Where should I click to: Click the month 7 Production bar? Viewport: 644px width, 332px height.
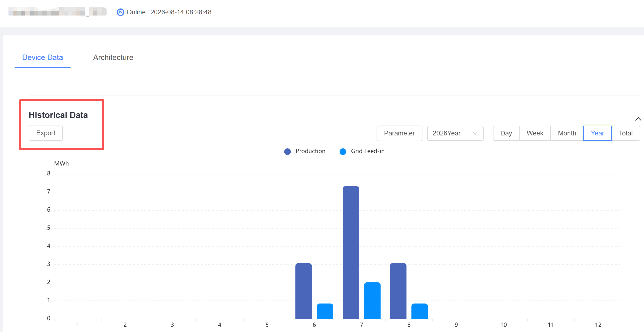pos(351,253)
